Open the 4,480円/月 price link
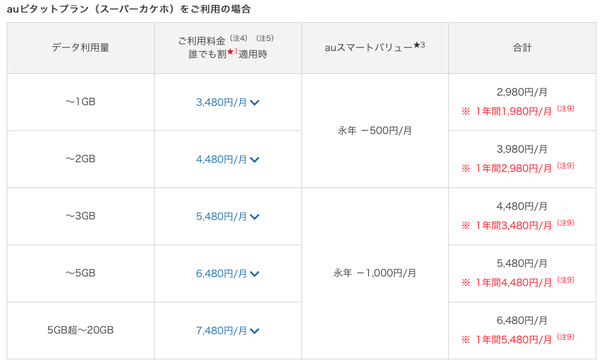Screen dimensions: 600x363 point(222,159)
